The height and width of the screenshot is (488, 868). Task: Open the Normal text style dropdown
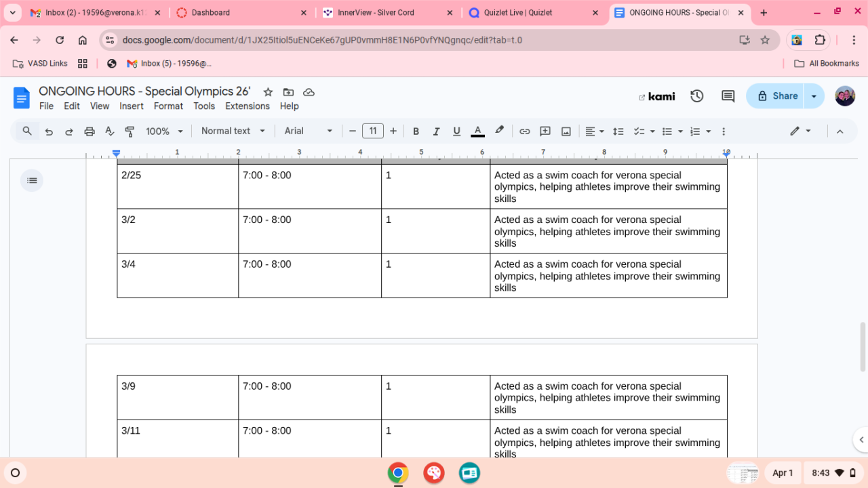click(x=233, y=131)
